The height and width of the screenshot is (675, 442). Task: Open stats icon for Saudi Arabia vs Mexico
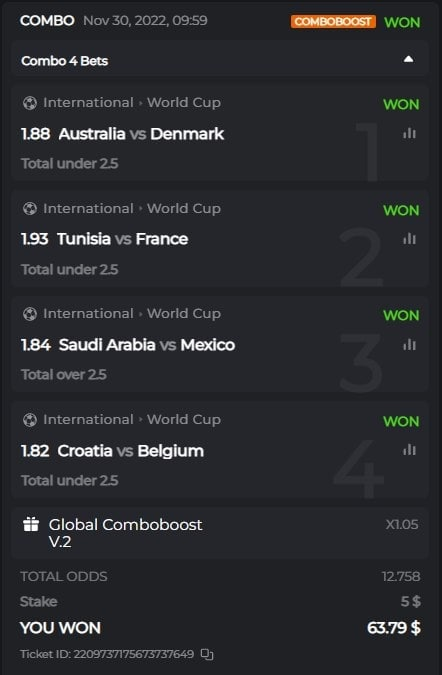tap(409, 344)
